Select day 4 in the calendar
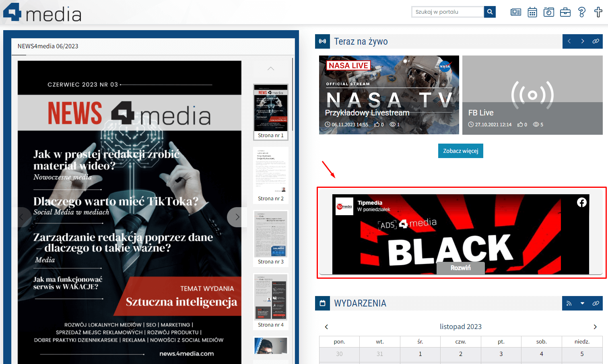 [x=542, y=354]
